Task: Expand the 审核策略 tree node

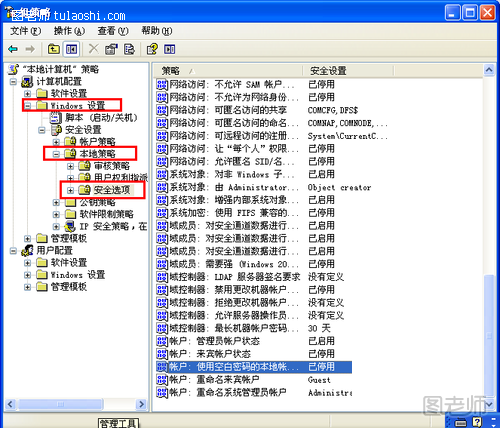Action: click(70, 166)
